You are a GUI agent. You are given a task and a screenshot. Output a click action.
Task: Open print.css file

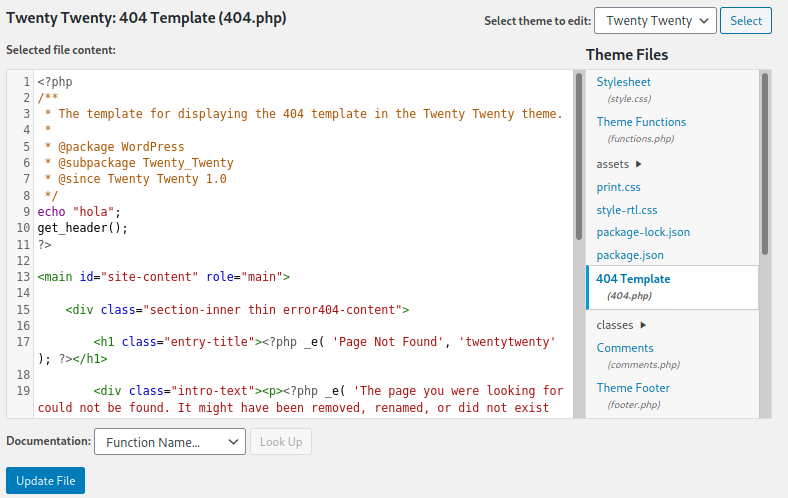pyautogui.click(x=618, y=187)
